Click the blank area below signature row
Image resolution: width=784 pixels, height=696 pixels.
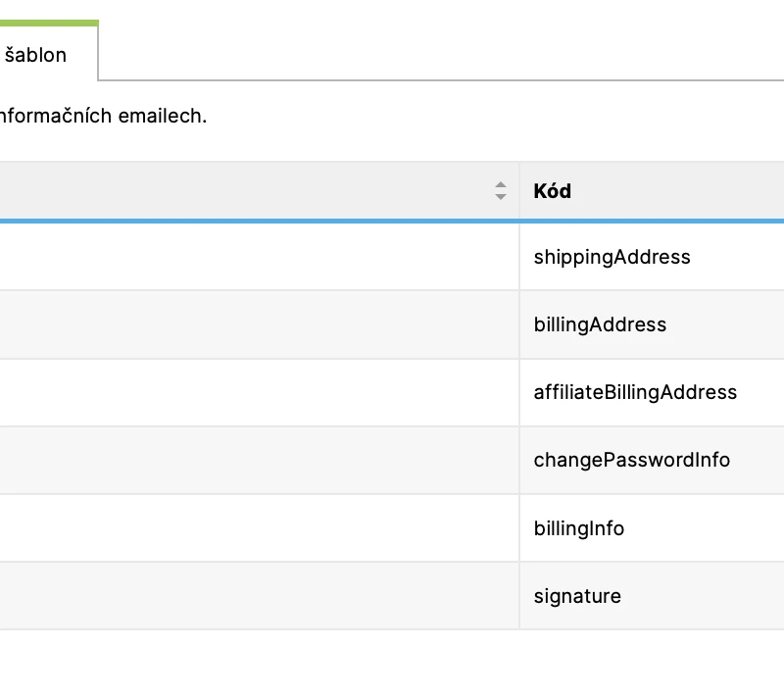[392, 663]
